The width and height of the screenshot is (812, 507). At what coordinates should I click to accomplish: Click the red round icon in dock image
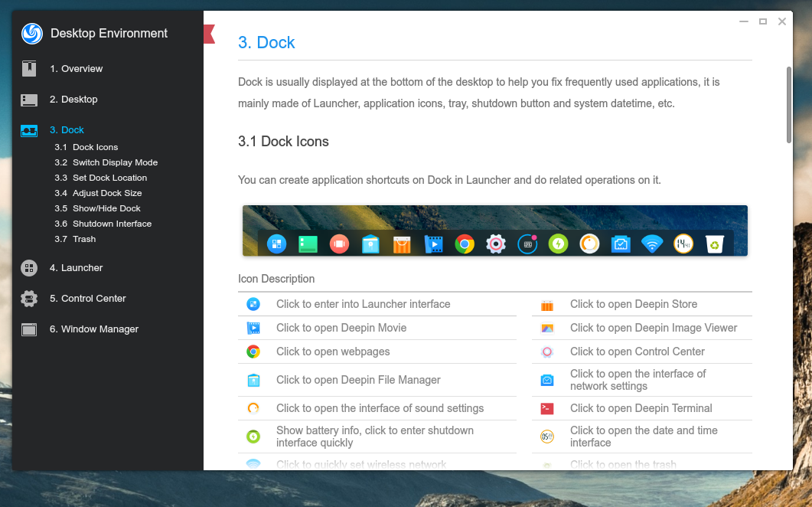(339, 244)
